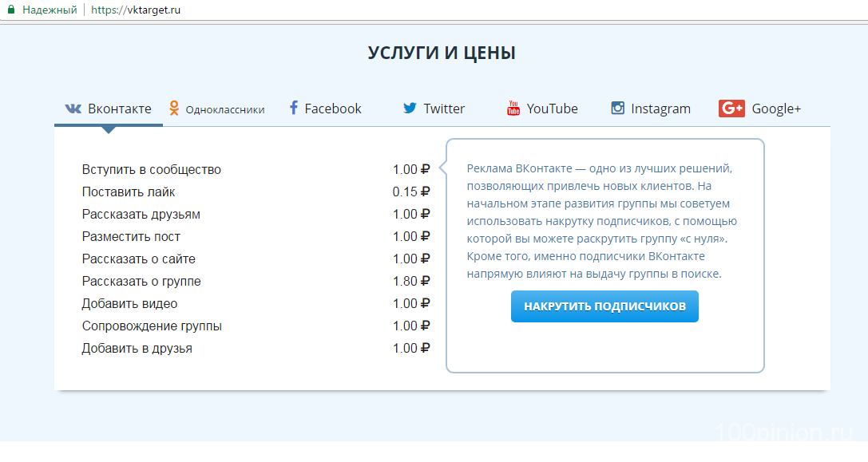Click Вступить в сообщество row
This screenshot has height=462, width=868.
coord(256,169)
